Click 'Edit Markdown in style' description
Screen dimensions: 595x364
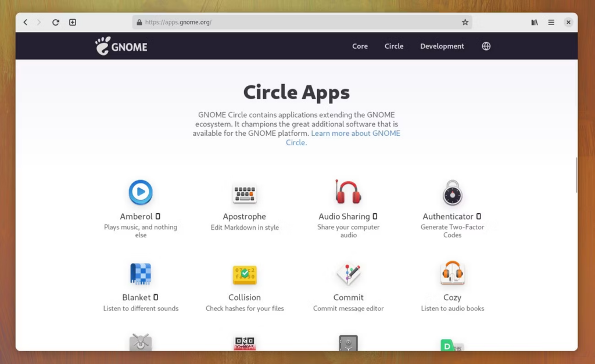click(245, 228)
